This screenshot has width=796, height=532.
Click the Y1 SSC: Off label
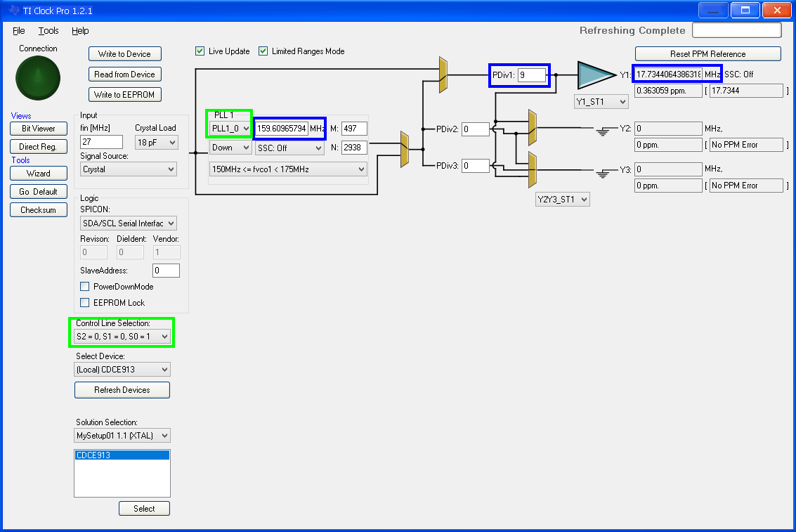click(x=738, y=74)
